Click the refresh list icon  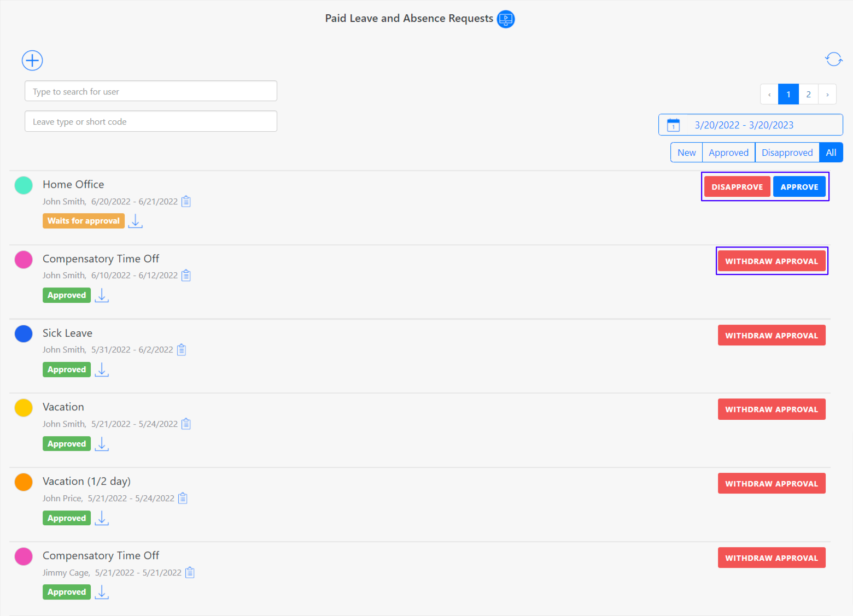(x=833, y=59)
